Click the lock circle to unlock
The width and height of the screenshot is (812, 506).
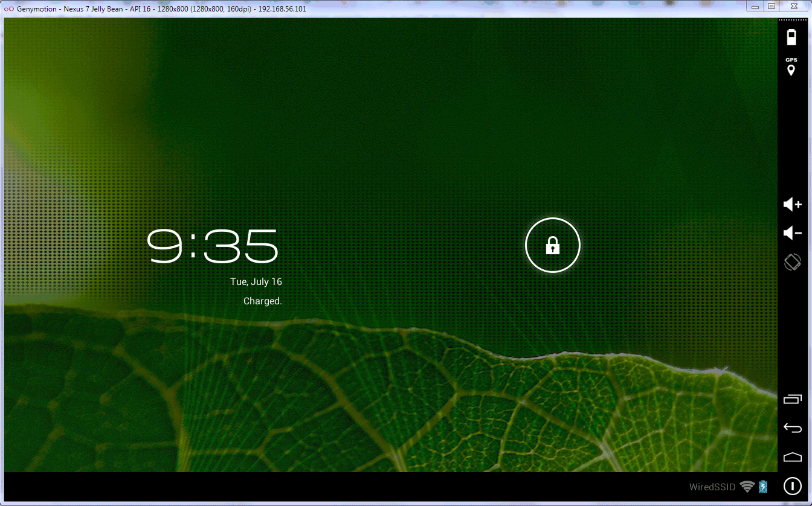[x=553, y=245]
